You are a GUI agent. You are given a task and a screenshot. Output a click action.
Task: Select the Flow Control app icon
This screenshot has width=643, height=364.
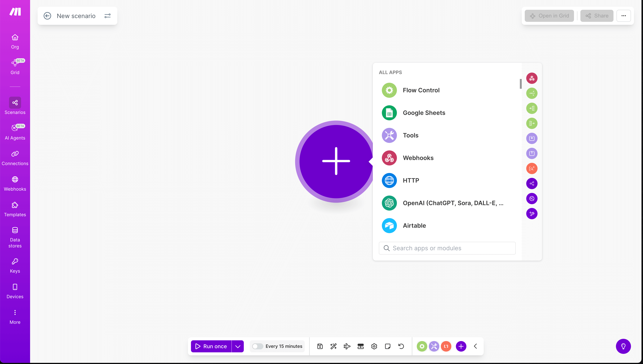(x=389, y=90)
